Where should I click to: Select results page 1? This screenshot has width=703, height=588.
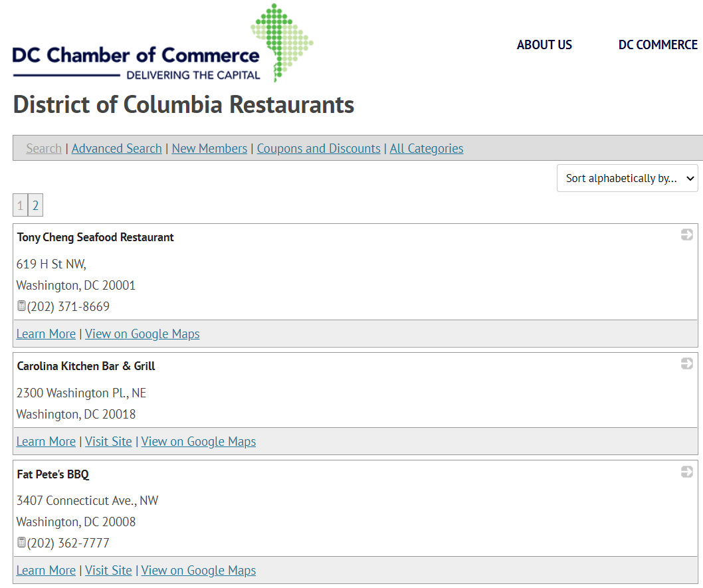point(21,205)
